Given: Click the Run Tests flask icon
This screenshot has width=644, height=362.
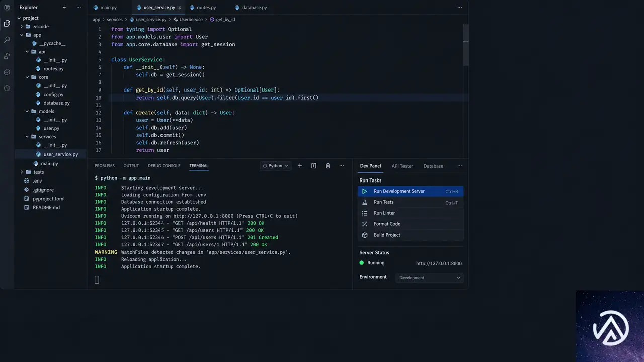Looking at the screenshot, I should point(365,202).
